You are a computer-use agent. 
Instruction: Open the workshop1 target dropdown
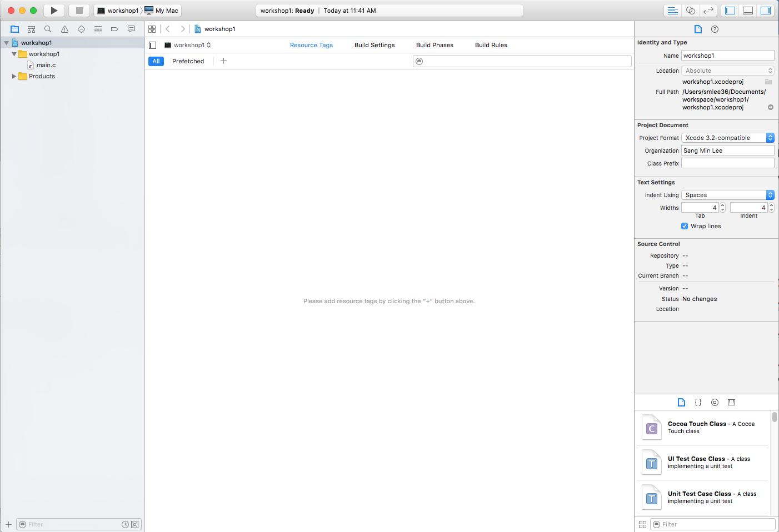click(x=188, y=45)
